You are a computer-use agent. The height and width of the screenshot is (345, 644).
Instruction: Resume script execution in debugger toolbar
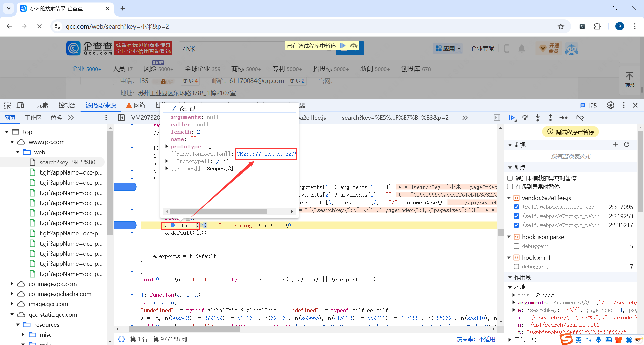(512, 118)
